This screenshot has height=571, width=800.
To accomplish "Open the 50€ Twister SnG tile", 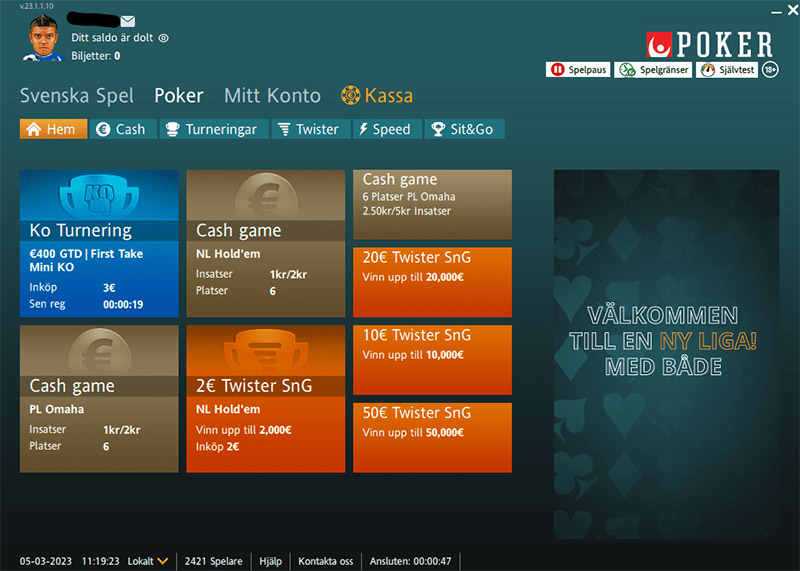I will [x=432, y=437].
